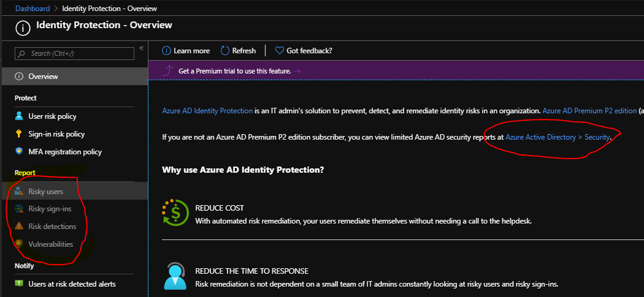The width and height of the screenshot is (644, 297).
Task: Click the Got feedback heart icon
Action: [279, 50]
